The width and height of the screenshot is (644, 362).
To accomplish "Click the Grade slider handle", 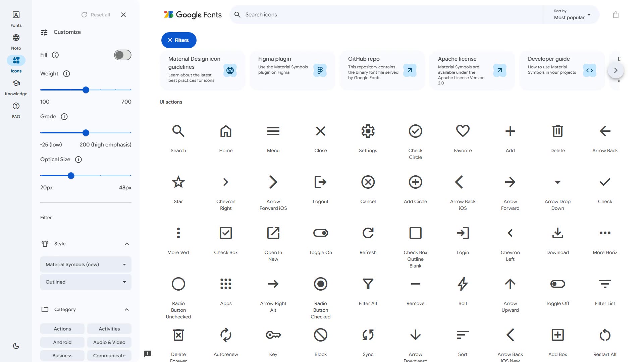I will click(x=86, y=133).
